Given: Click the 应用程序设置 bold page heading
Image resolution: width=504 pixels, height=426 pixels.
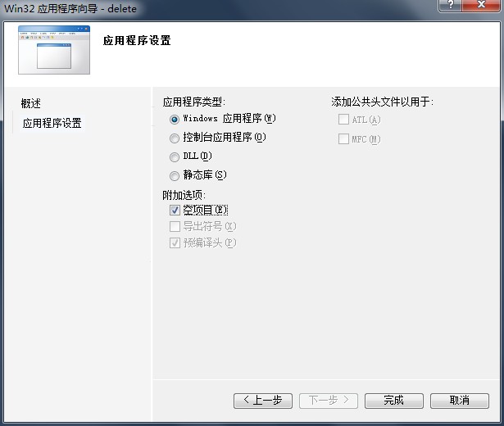Looking at the screenshot, I should click(x=137, y=40).
